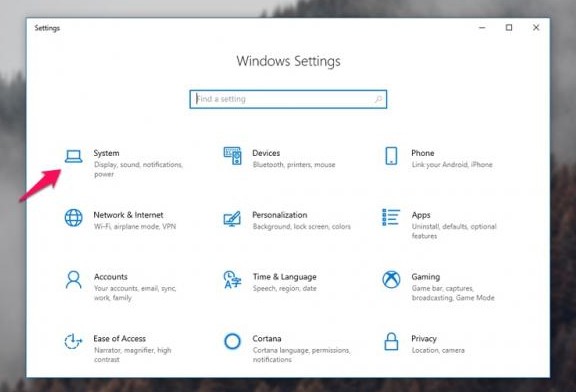
Task: Open the Network & Internet globe icon
Action: (x=73, y=217)
